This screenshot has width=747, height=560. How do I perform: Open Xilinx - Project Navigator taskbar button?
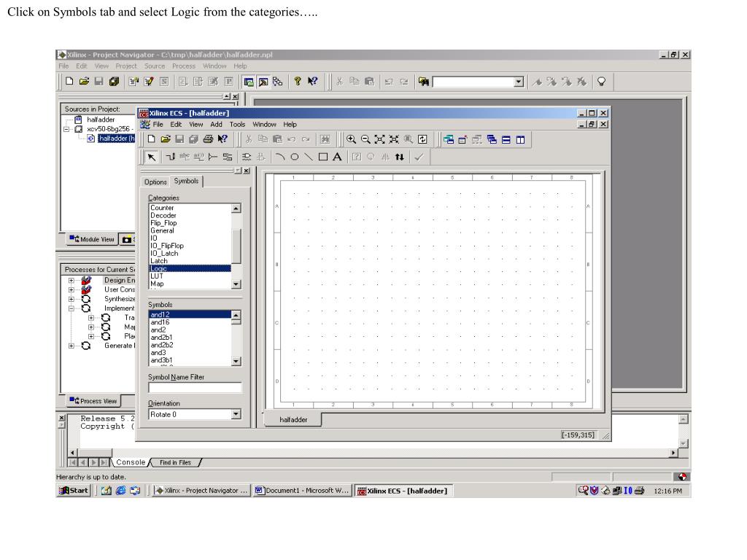201,491
